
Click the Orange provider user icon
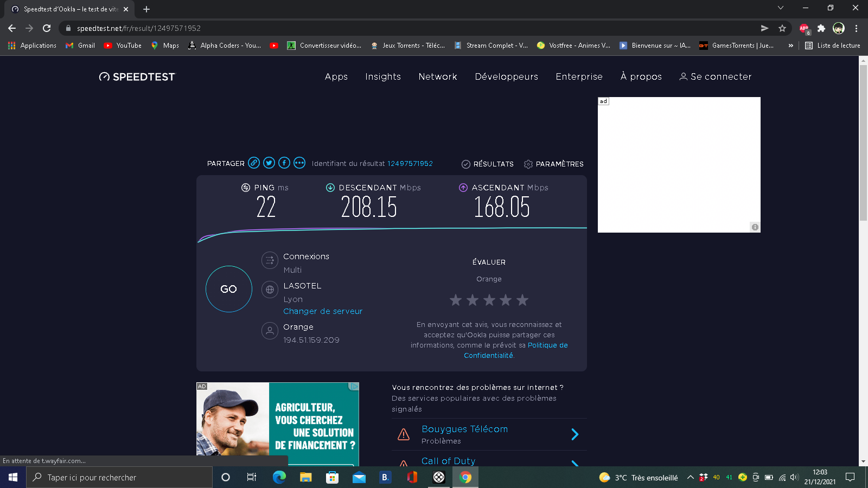click(270, 330)
